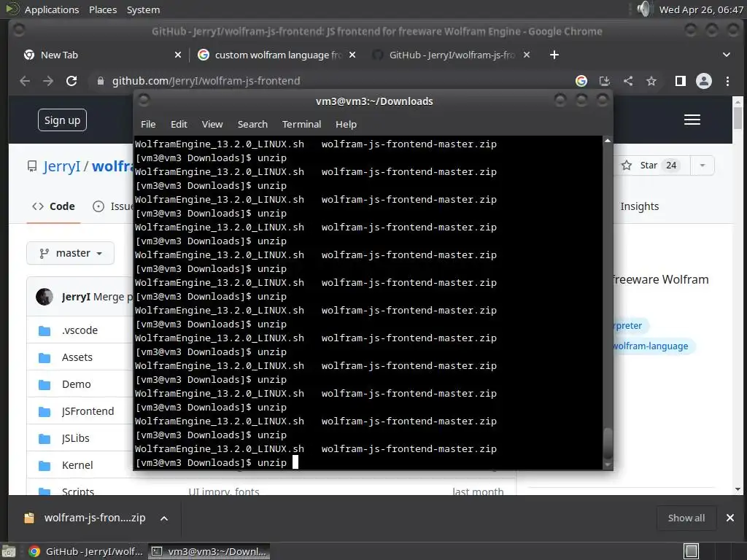Screen dimensions: 747x560
Task: Switch to the Code tab on GitHub
Action: pyautogui.click(x=53, y=206)
